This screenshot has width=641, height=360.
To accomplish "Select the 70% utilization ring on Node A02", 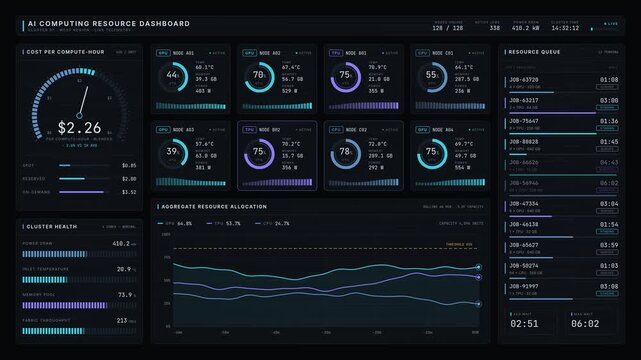I will coord(260,77).
